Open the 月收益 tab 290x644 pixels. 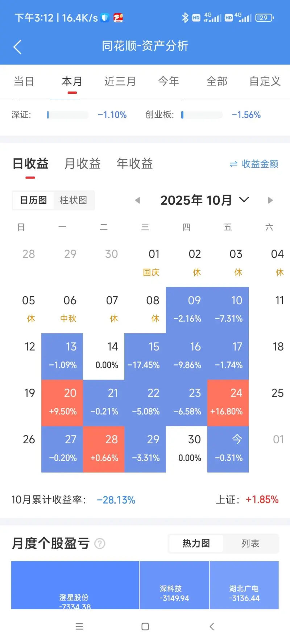[82, 164]
